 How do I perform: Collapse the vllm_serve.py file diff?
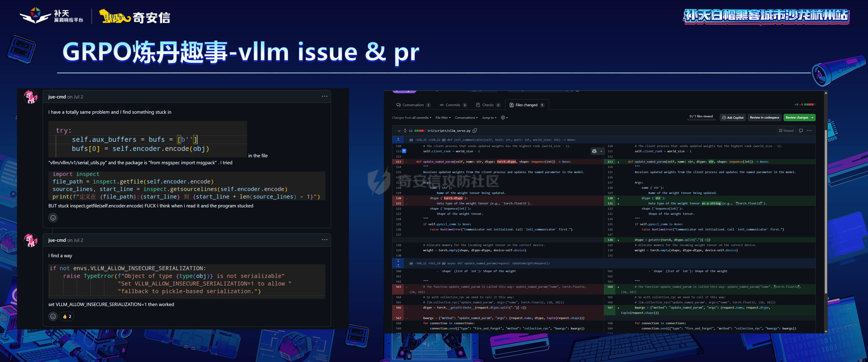point(399,131)
